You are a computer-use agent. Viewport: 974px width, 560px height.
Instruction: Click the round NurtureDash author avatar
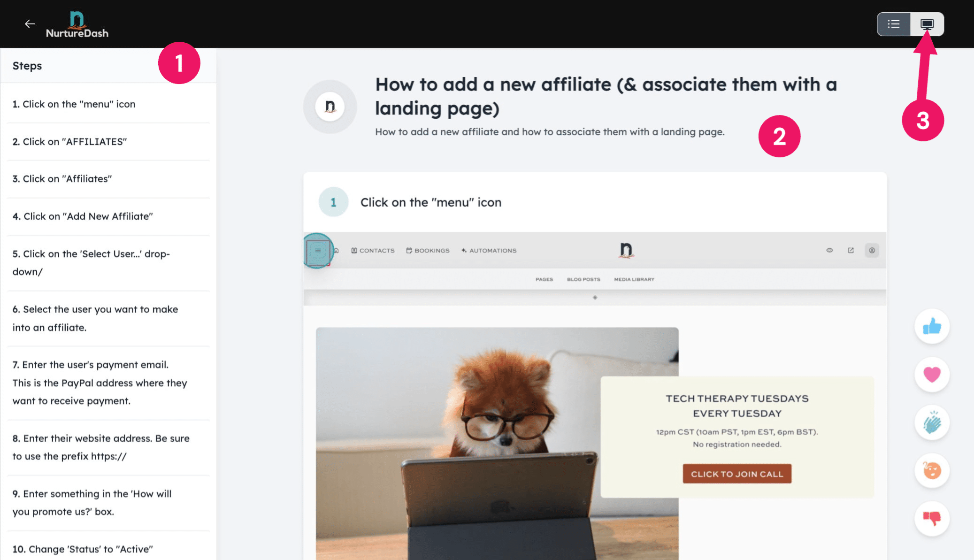click(x=330, y=107)
